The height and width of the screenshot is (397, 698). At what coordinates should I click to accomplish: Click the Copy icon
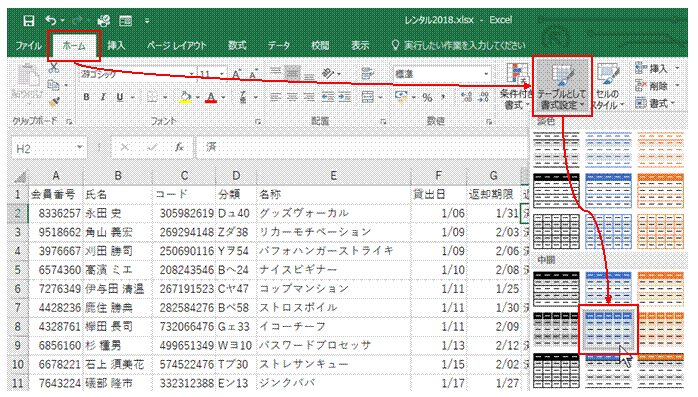tap(53, 85)
